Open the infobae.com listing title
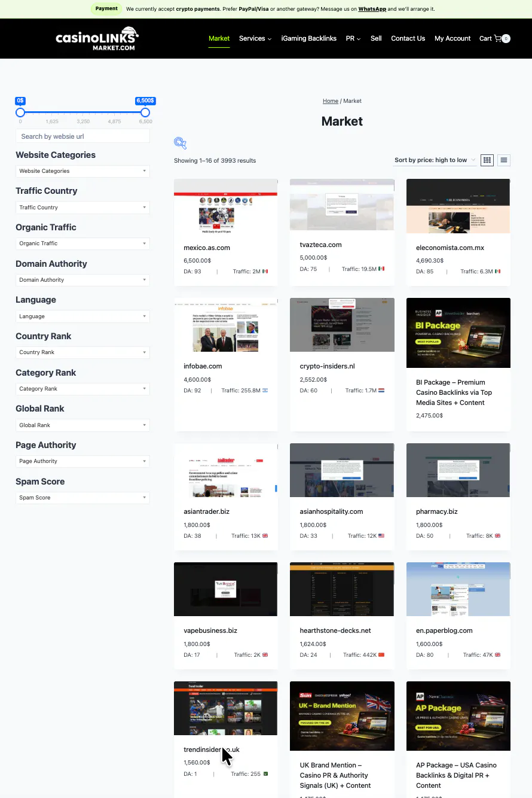This screenshot has width=532, height=798. [203, 366]
